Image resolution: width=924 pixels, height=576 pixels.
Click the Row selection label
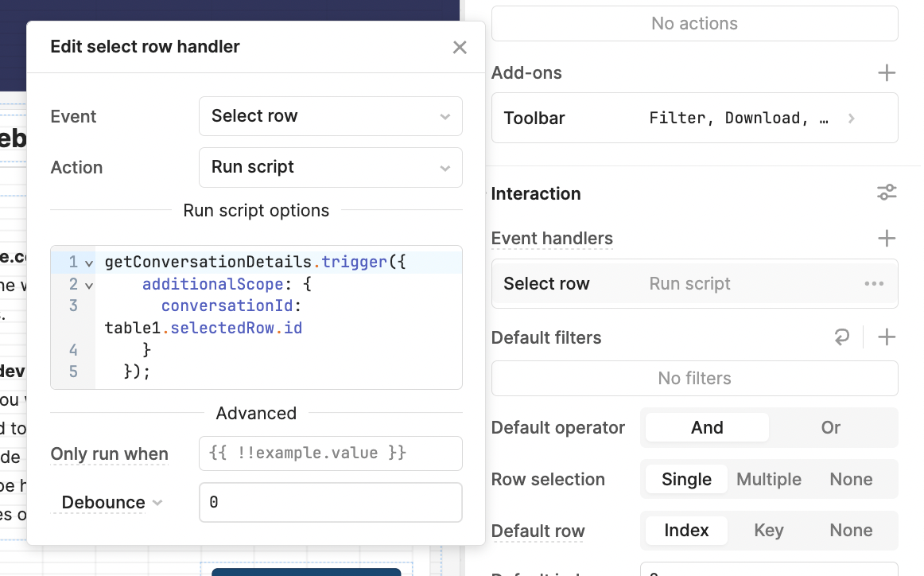[x=547, y=479]
